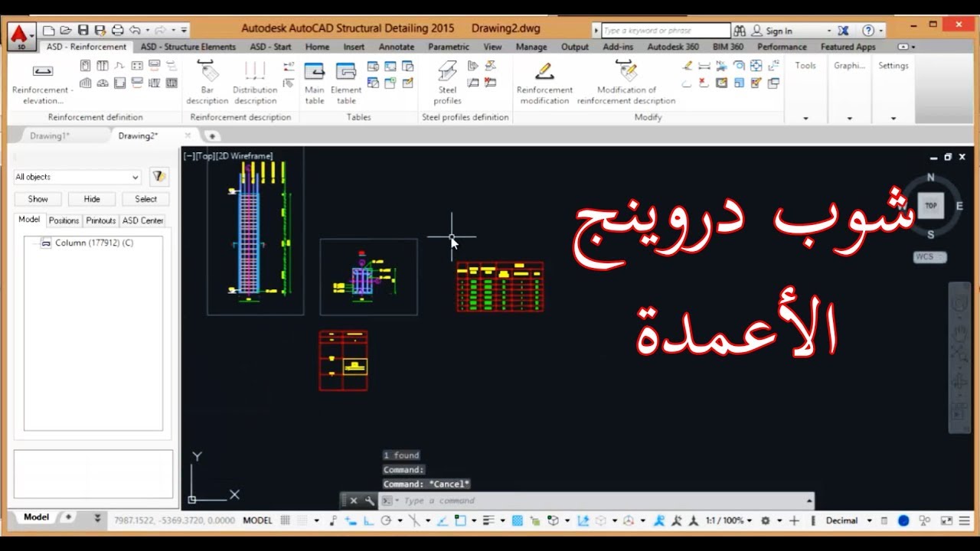Click the status bar customization hamburger icon

click(963, 520)
